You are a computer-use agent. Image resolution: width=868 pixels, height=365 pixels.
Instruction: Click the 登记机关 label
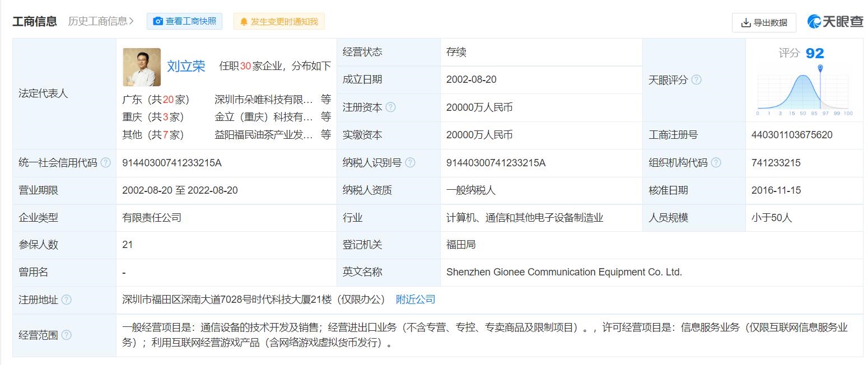(x=362, y=245)
